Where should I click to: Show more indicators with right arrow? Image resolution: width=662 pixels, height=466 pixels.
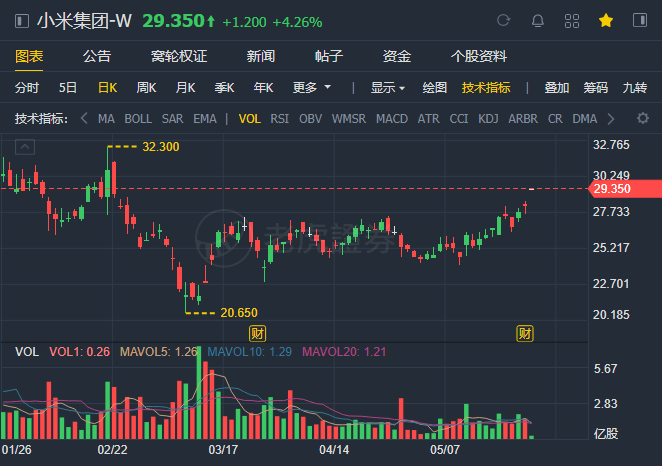(610, 119)
